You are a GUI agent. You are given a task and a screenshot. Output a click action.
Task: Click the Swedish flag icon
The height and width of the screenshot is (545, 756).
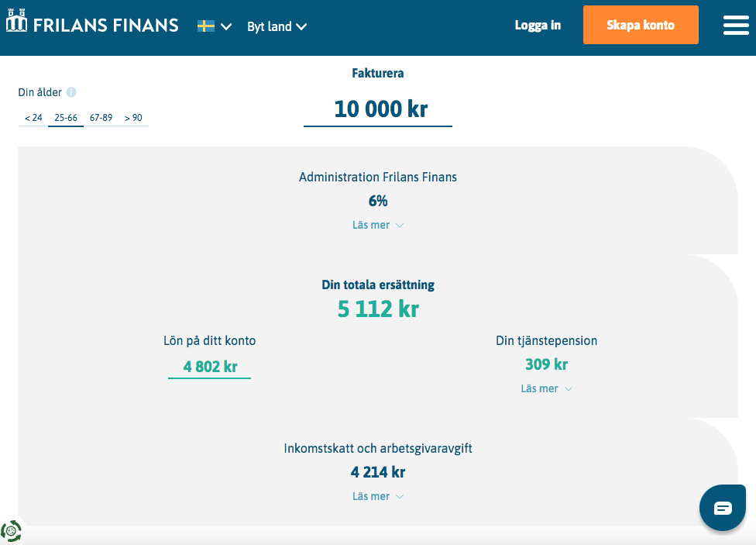(x=206, y=26)
